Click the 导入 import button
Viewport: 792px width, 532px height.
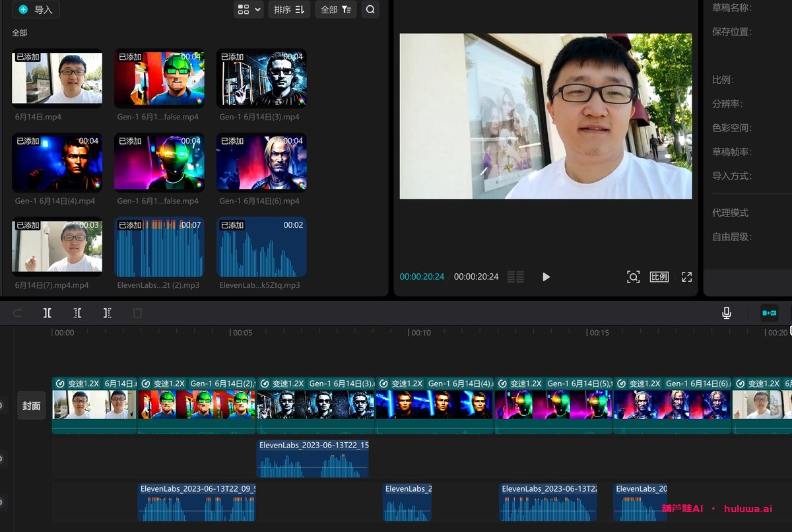point(36,9)
